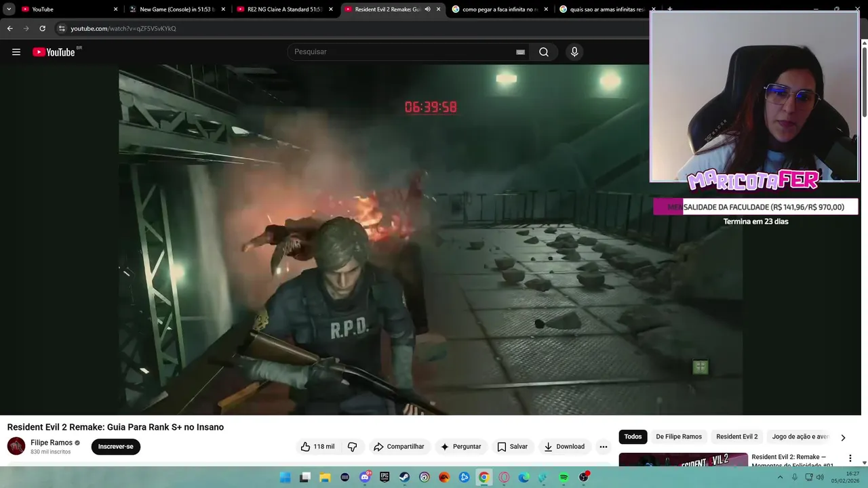
Task: Click Salvar to save the video
Action: pos(512,447)
